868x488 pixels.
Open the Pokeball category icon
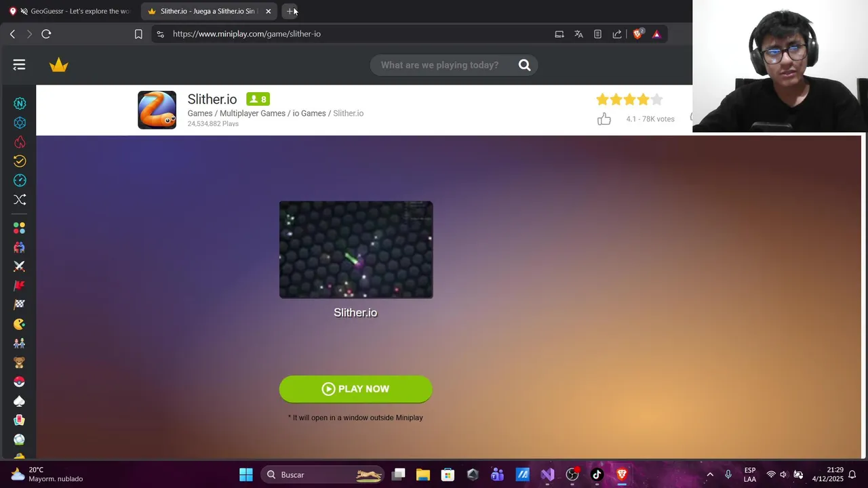pos(19,382)
